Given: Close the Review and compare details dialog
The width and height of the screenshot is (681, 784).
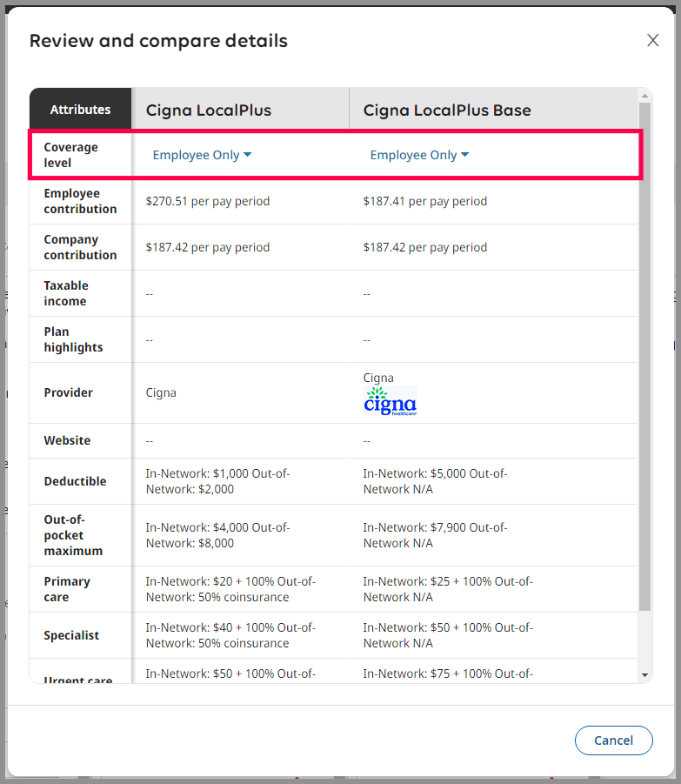Looking at the screenshot, I should click(x=652, y=40).
